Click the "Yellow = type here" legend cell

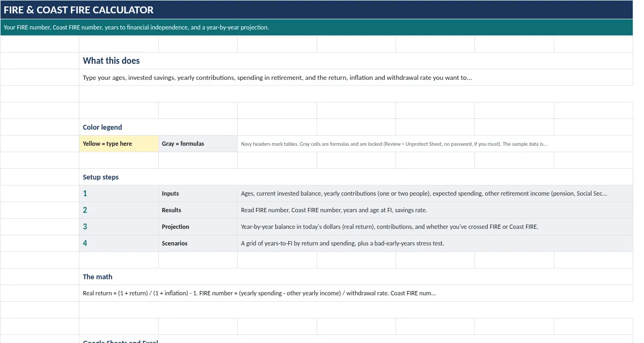click(x=119, y=144)
